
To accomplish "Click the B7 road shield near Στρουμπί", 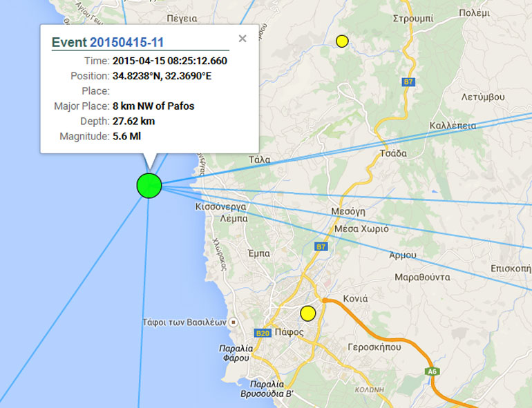I will (x=408, y=81).
